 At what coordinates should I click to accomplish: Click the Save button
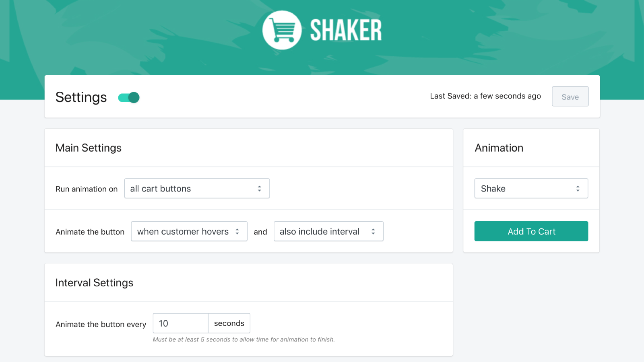pos(570,97)
